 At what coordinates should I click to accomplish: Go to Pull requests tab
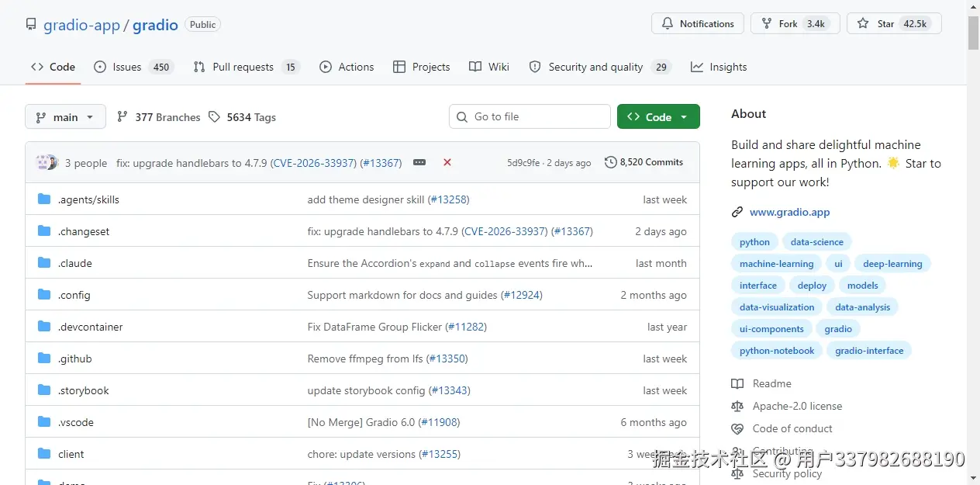[x=246, y=67]
